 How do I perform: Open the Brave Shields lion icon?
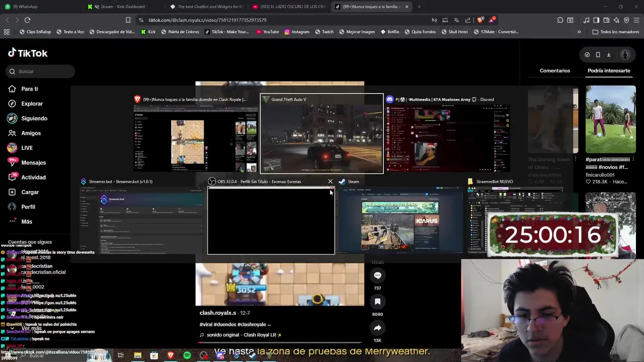[481, 20]
